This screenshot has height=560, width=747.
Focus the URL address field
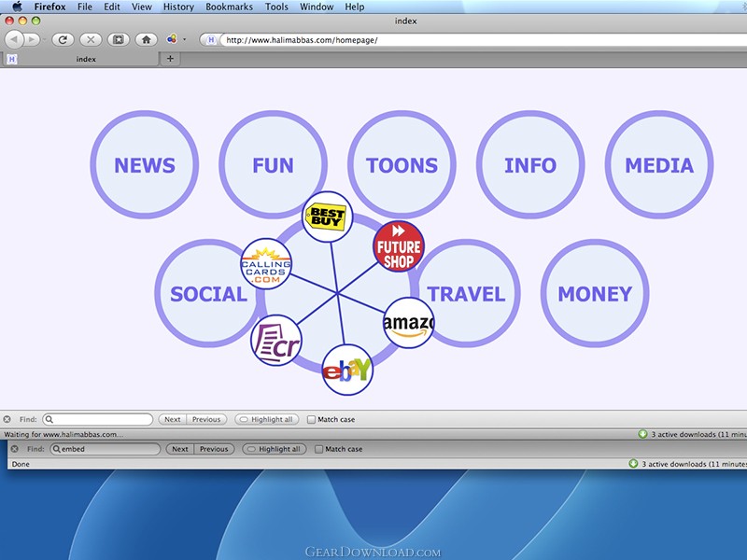pos(483,40)
